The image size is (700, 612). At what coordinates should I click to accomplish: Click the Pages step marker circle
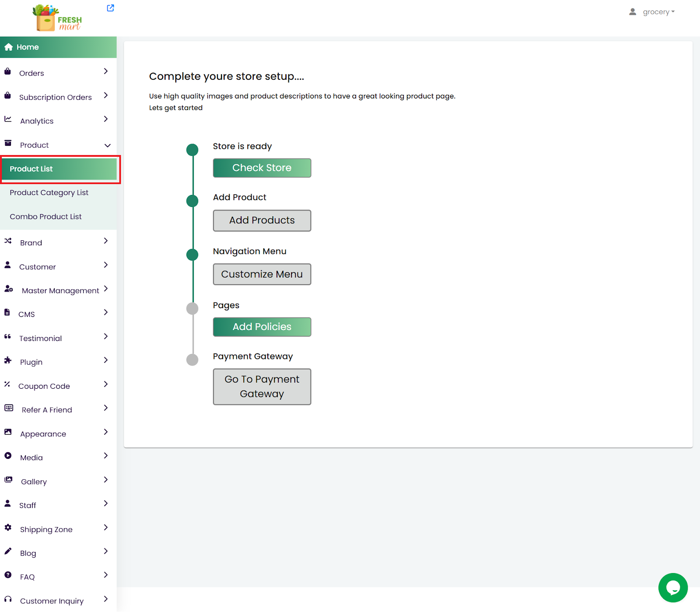click(x=192, y=309)
